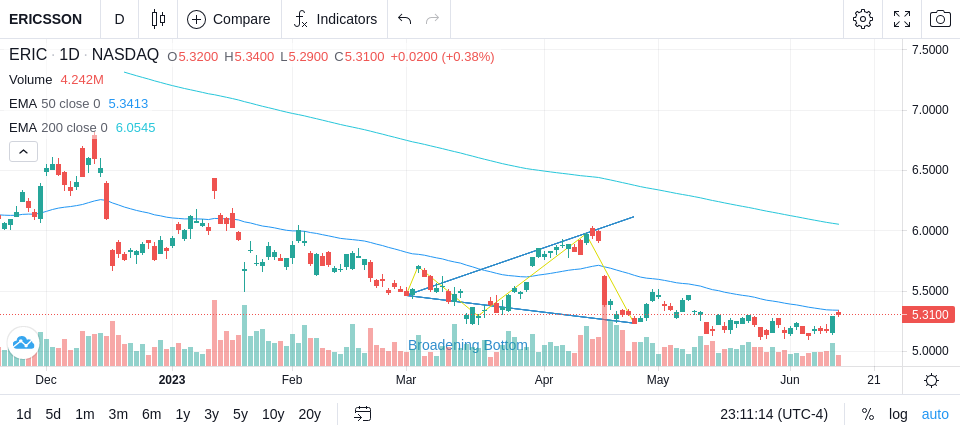Open the Indicators dialog
Image resolution: width=960 pixels, height=433 pixels.
pos(334,19)
